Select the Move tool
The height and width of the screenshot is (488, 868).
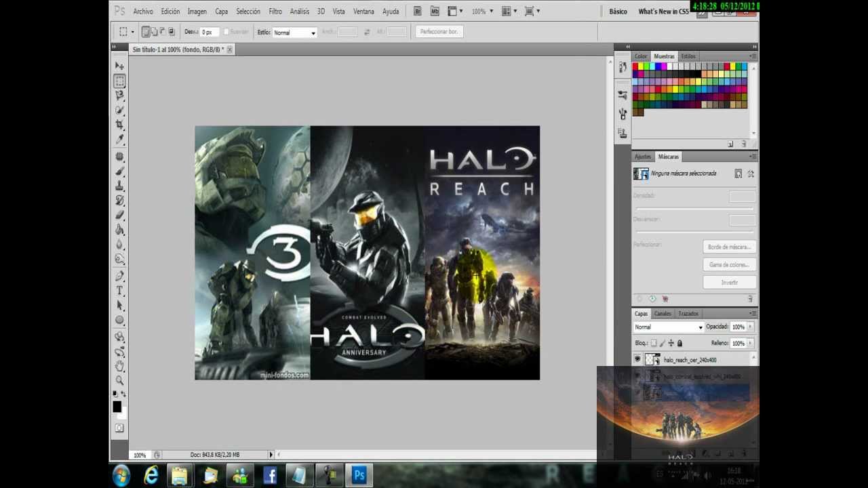[119, 66]
